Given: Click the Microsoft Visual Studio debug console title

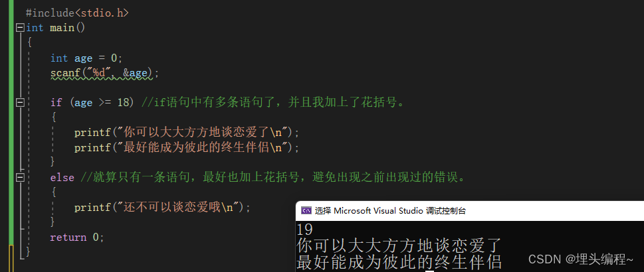Looking at the screenshot, I should click(390, 211).
